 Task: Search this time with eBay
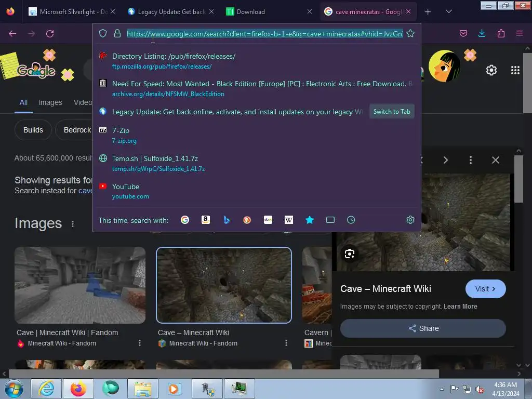(268, 220)
